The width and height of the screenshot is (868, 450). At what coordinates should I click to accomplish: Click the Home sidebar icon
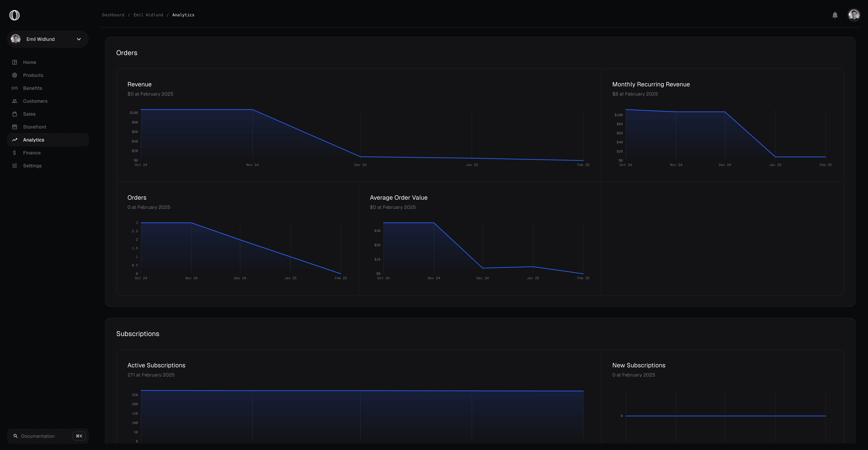pyautogui.click(x=14, y=62)
